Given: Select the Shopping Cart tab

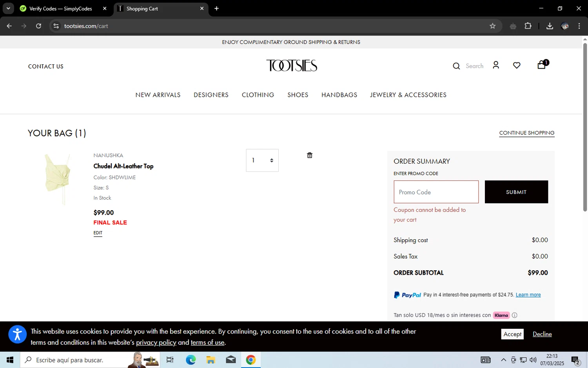Looking at the screenshot, I should pos(161,9).
